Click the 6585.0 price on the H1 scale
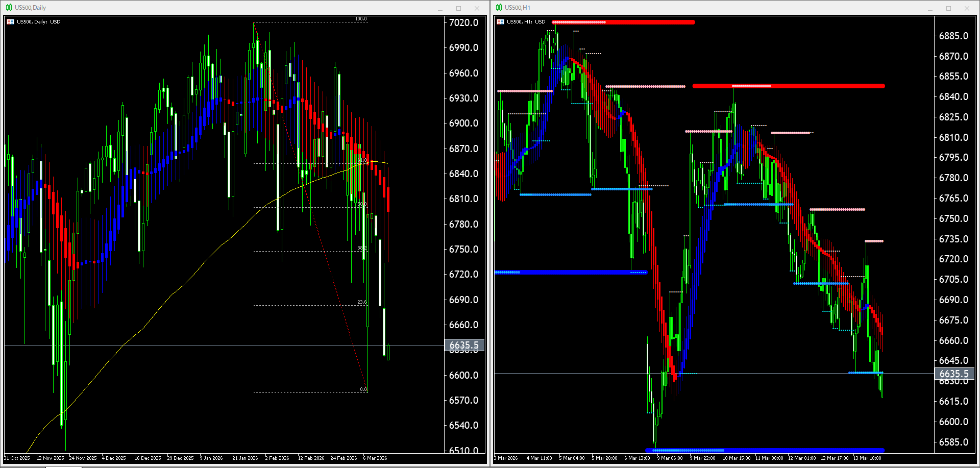980x468 pixels. point(954,442)
